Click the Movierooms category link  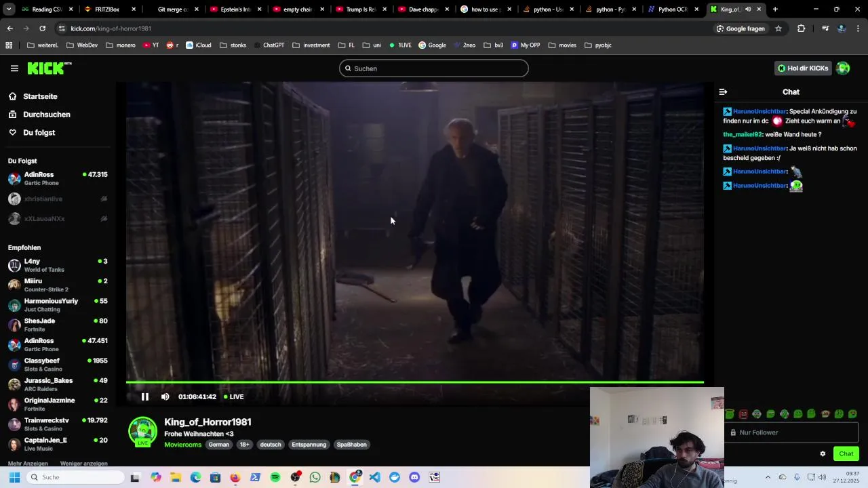click(x=183, y=445)
